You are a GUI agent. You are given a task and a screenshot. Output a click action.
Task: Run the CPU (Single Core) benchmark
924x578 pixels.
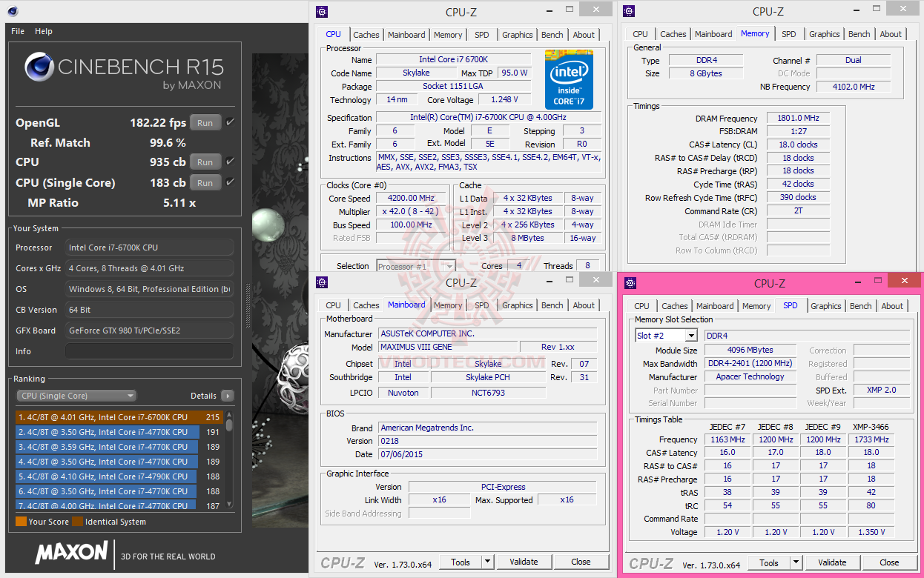click(x=205, y=182)
